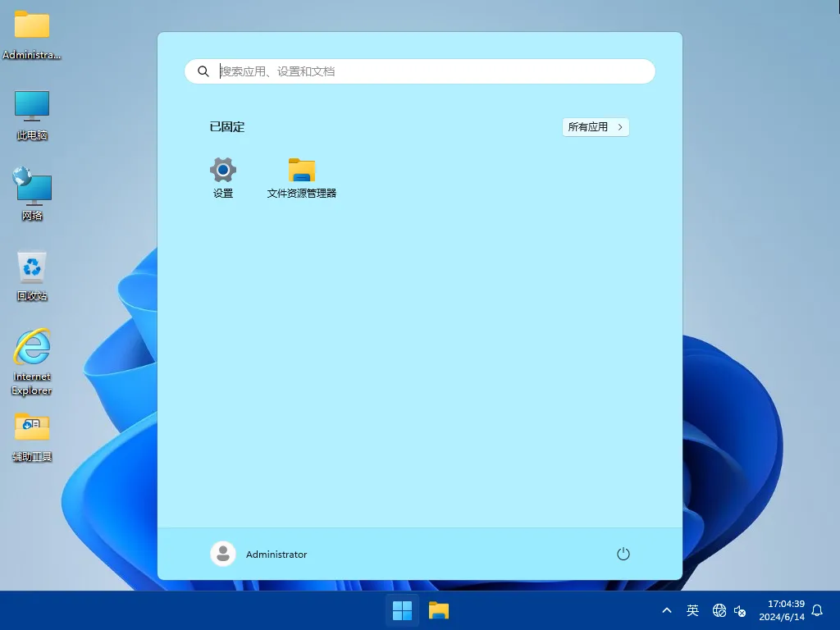Open the 回收站 recycle bin
The image size is (840, 630).
point(31,271)
